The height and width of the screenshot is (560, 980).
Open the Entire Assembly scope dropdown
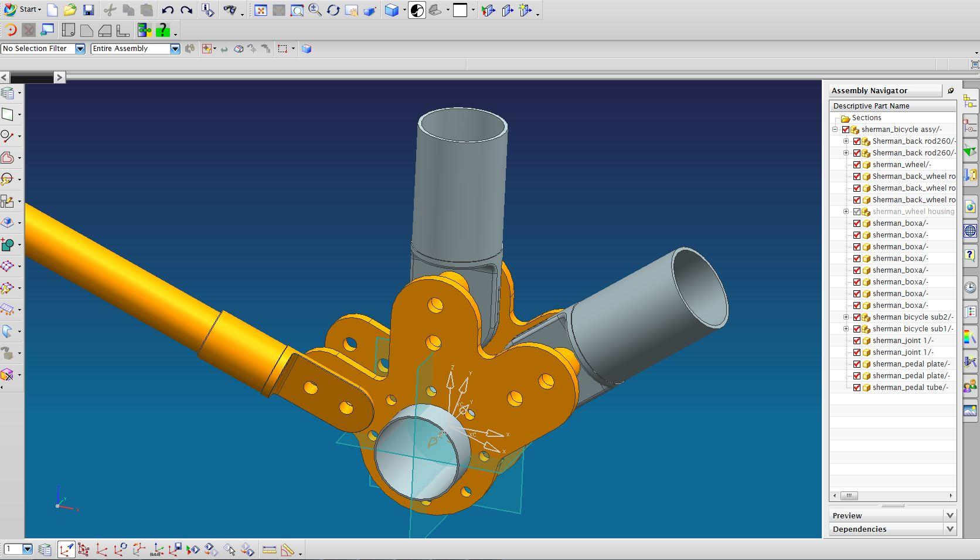point(175,49)
